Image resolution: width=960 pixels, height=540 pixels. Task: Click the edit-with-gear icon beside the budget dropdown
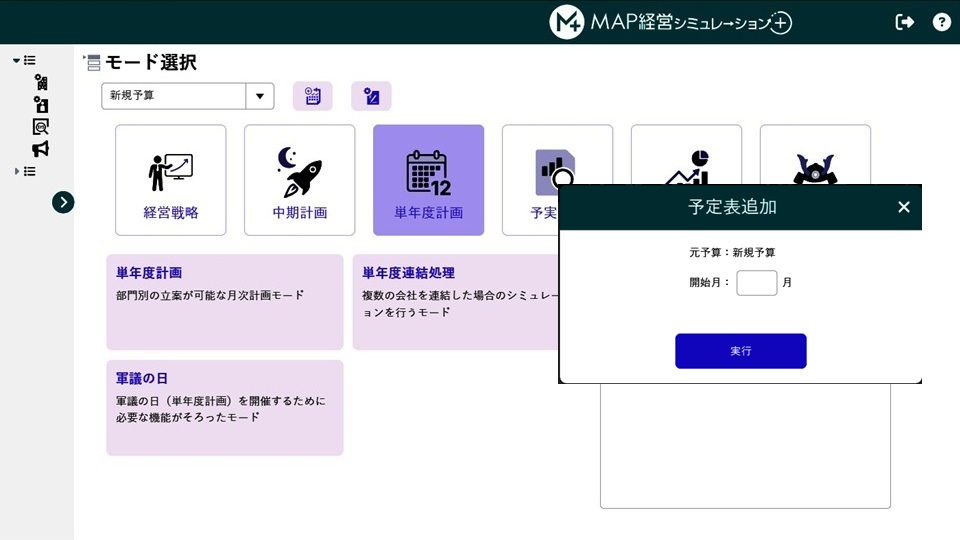pos(371,96)
